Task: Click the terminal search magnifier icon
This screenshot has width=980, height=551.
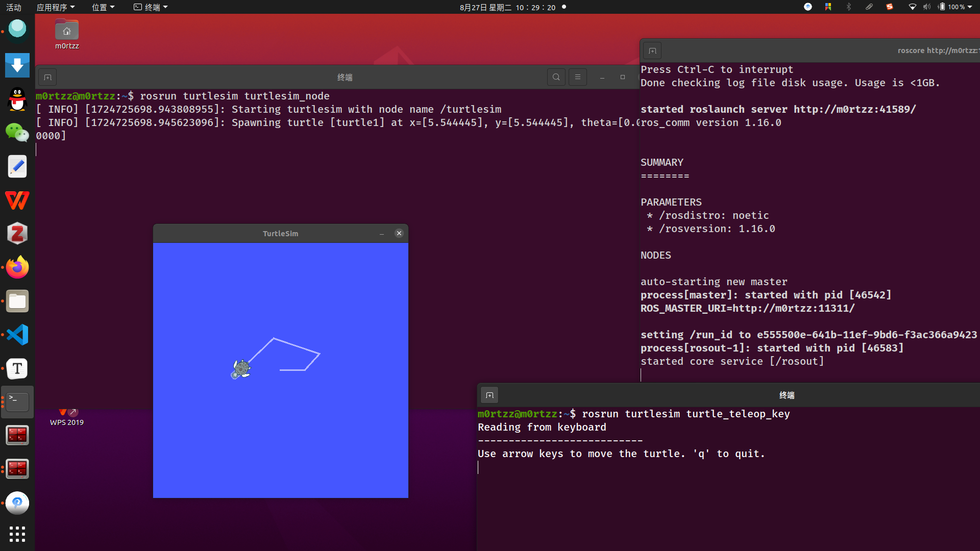Action: tap(556, 77)
